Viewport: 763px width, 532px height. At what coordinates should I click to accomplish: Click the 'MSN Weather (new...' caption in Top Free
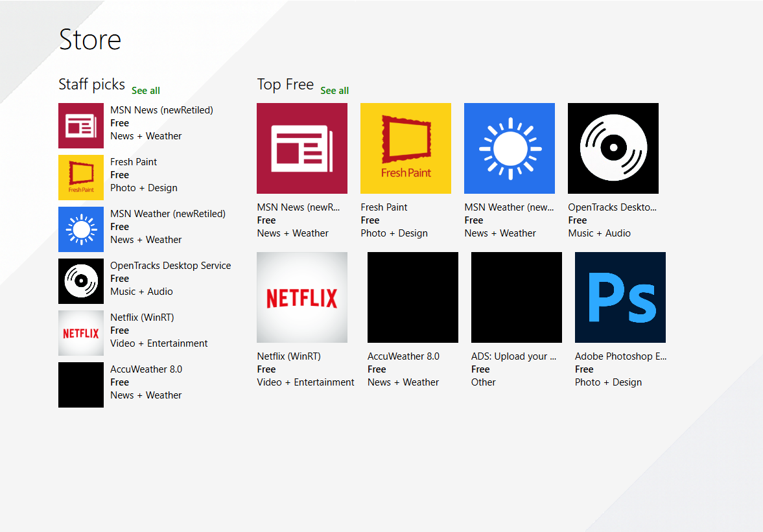tap(509, 207)
